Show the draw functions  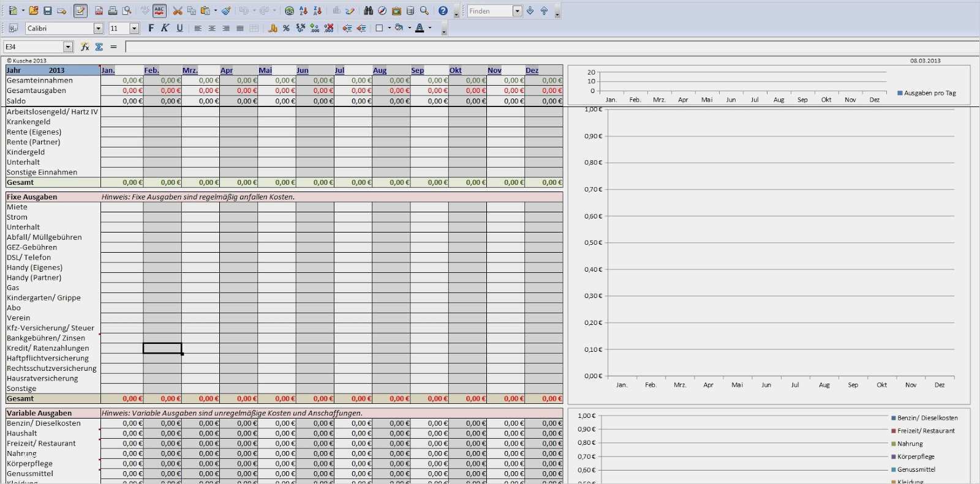[350, 11]
